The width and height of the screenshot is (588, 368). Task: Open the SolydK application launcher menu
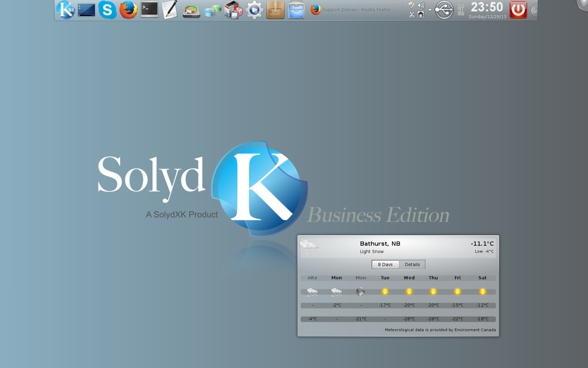pos(65,10)
